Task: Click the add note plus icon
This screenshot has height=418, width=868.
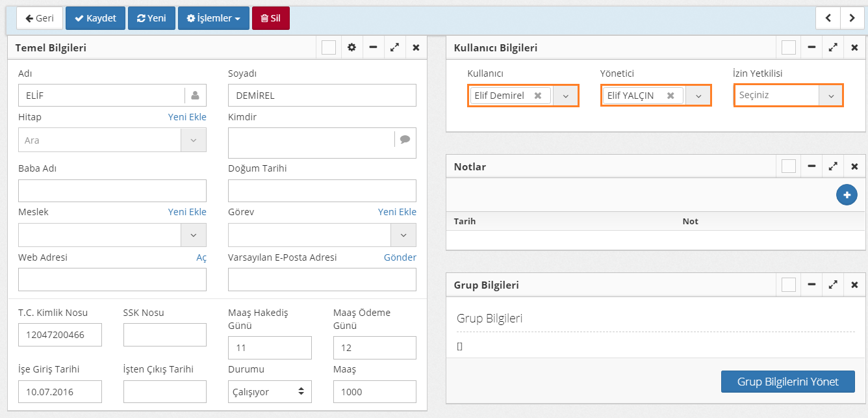Action: tap(847, 195)
